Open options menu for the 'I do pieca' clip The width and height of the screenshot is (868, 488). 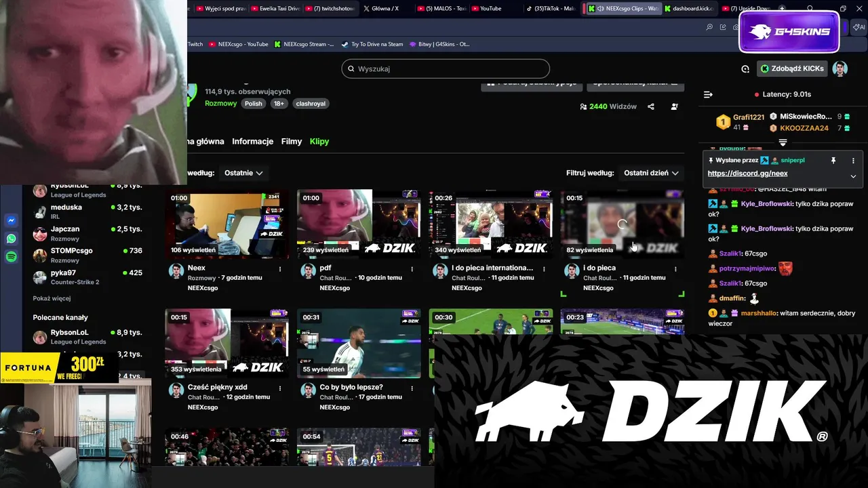675,269
